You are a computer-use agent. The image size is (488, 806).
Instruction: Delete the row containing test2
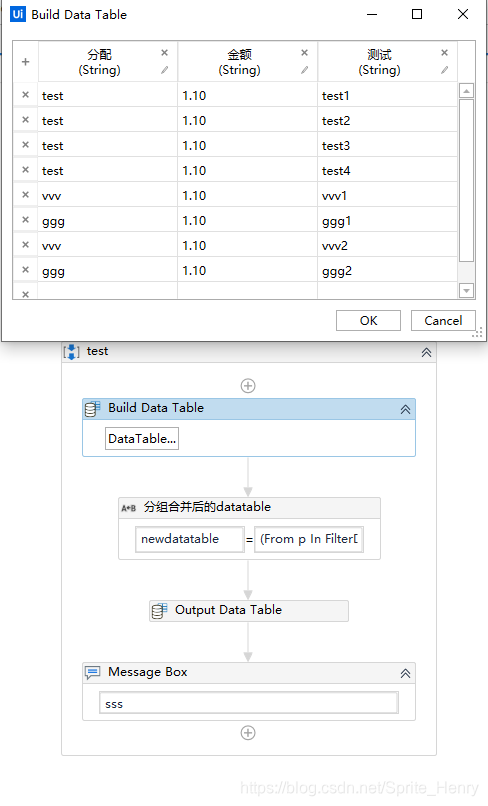point(25,120)
